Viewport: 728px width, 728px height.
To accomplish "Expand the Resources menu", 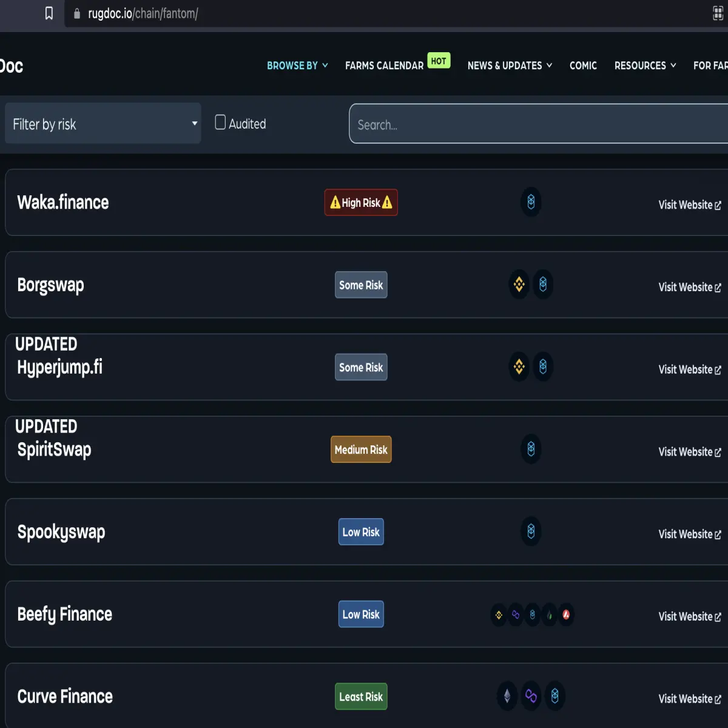I will [x=645, y=66].
